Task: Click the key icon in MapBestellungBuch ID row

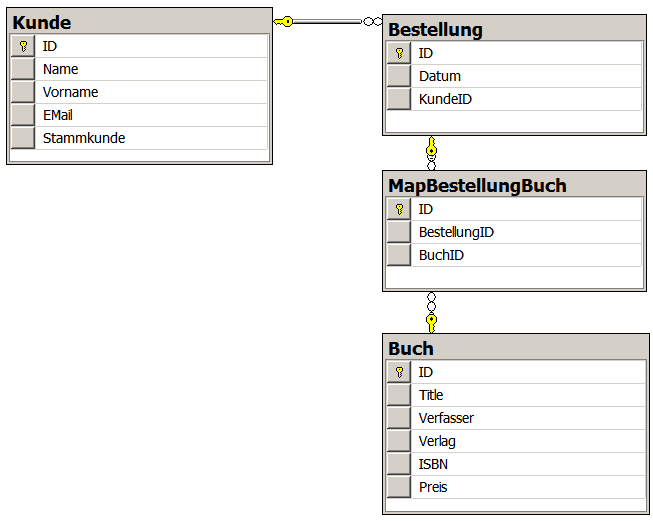Action: pos(399,209)
